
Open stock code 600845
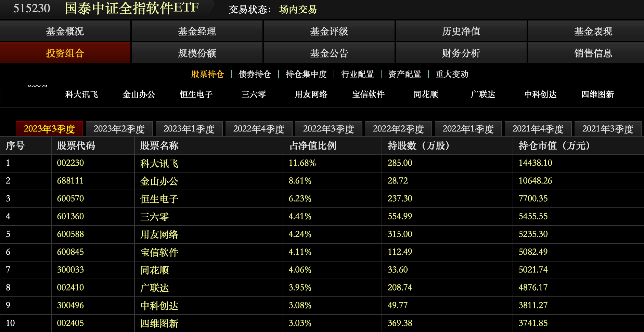70,252
